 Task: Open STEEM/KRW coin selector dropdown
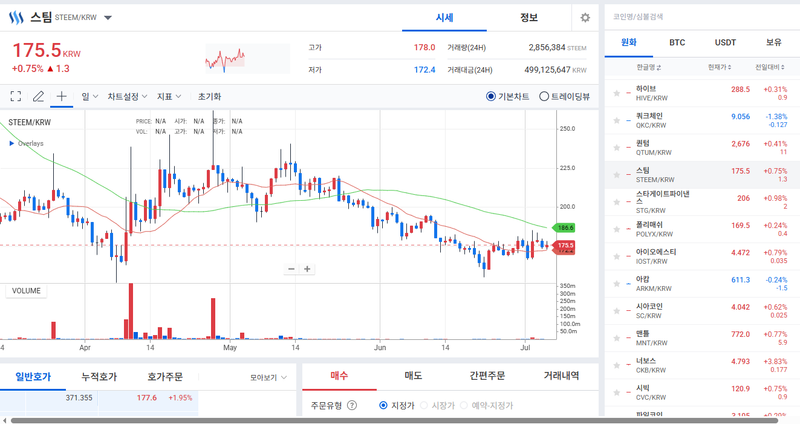[x=108, y=18]
